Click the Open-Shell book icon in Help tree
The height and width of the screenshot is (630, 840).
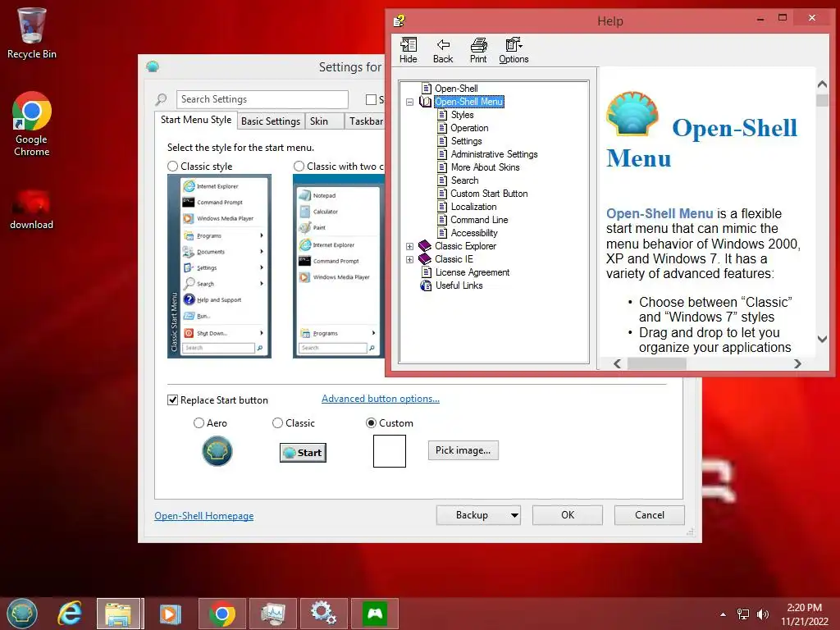426,101
